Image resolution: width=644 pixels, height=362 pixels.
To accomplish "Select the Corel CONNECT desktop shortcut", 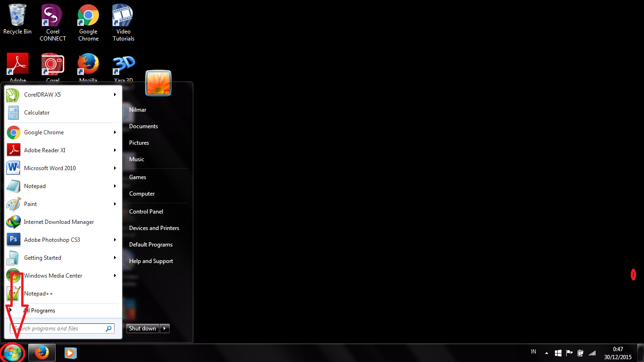I will [x=53, y=23].
